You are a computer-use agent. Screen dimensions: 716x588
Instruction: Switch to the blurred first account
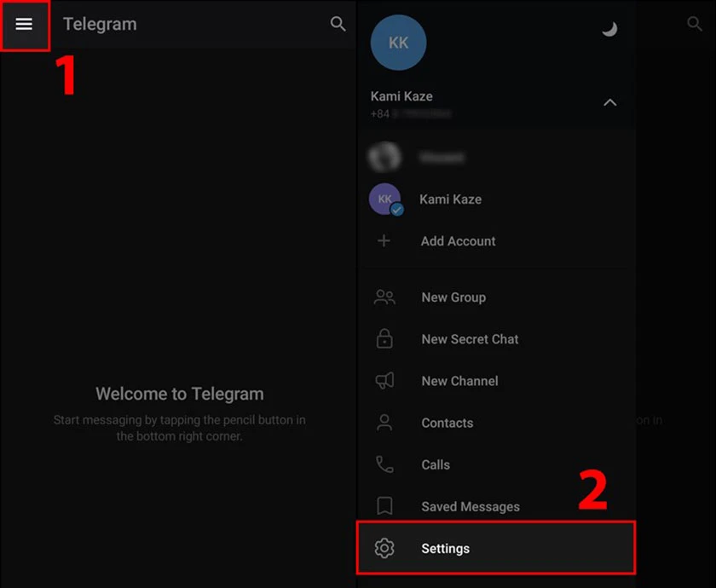click(385, 158)
